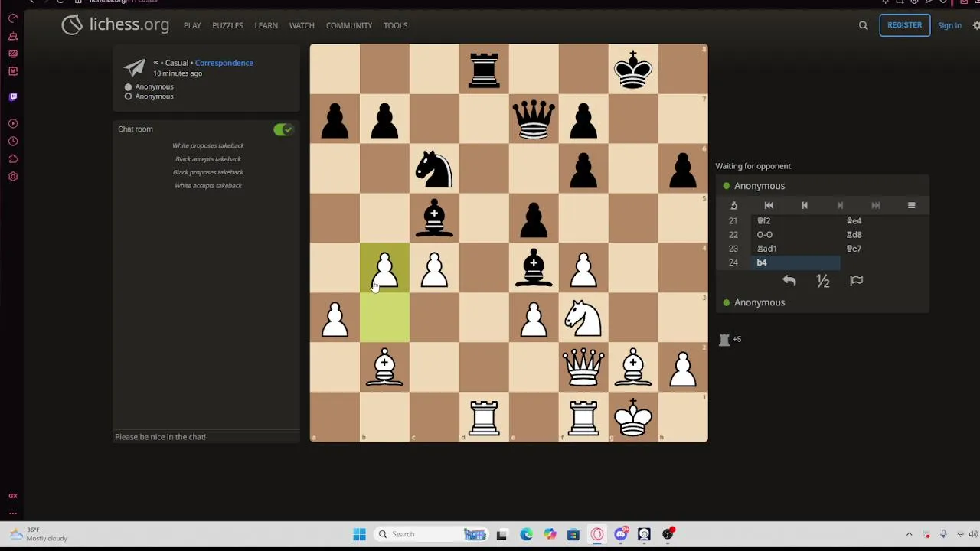Image resolution: width=980 pixels, height=551 pixels.
Task: Select the highlighted b4 move
Action: click(796, 262)
